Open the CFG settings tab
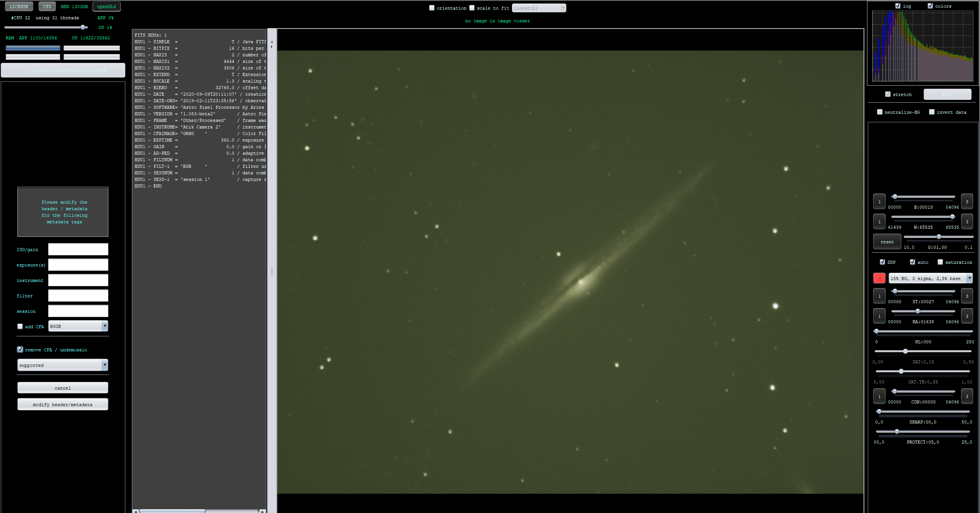Image resolution: width=980 pixels, height=513 pixels. coord(47,7)
